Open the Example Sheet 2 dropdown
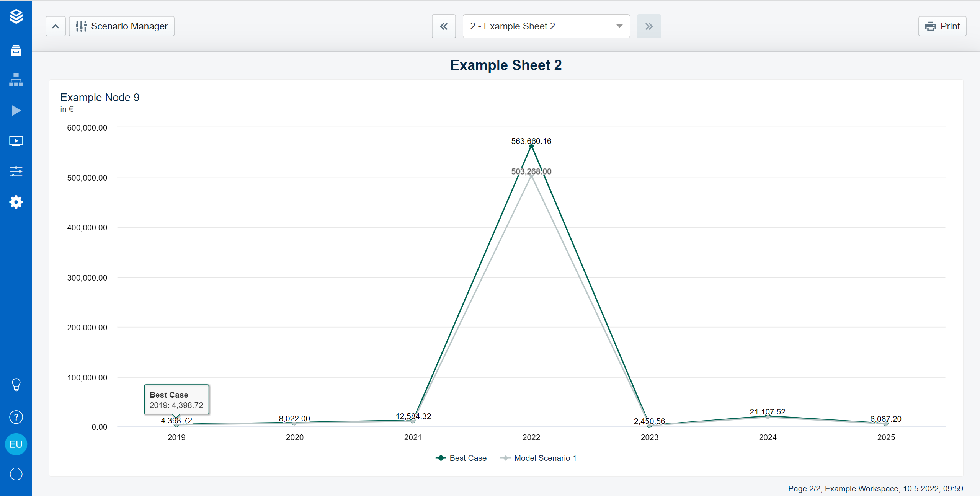Image resolution: width=980 pixels, height=496 pixels. [x=546, y=26]
